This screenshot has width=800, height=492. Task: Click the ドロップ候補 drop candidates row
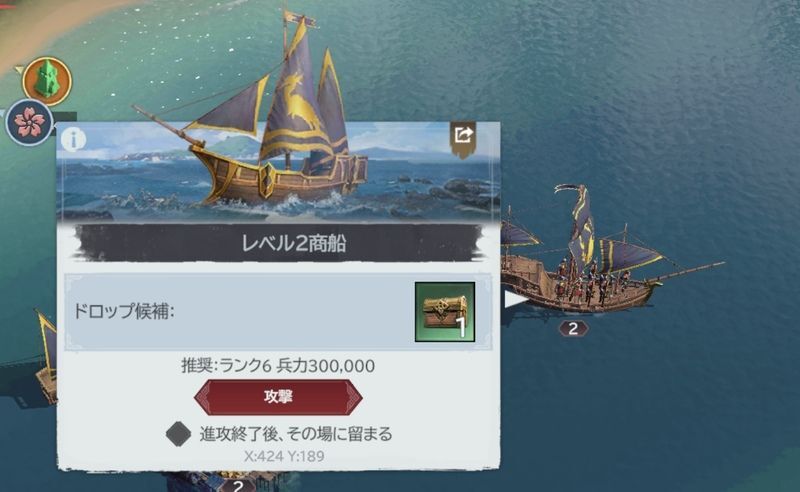[278, 312]
